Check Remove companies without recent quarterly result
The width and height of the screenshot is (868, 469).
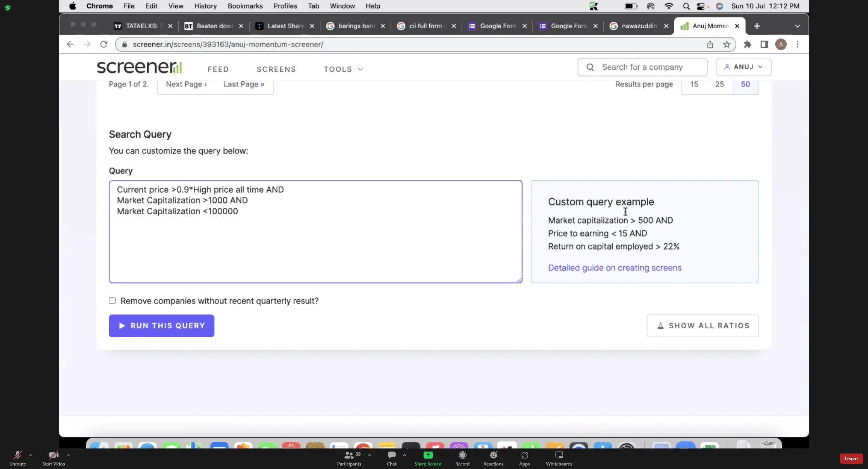coord(112,300)
